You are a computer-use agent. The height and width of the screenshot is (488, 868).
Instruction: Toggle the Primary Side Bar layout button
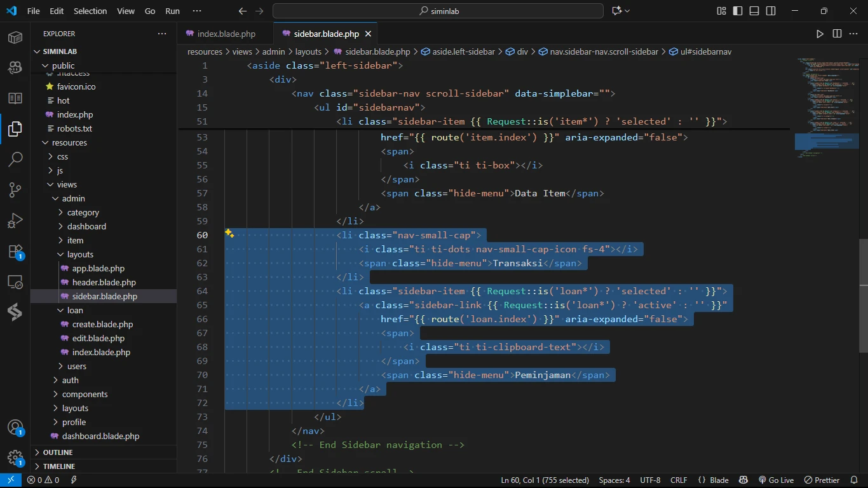(x=738, y=11)
